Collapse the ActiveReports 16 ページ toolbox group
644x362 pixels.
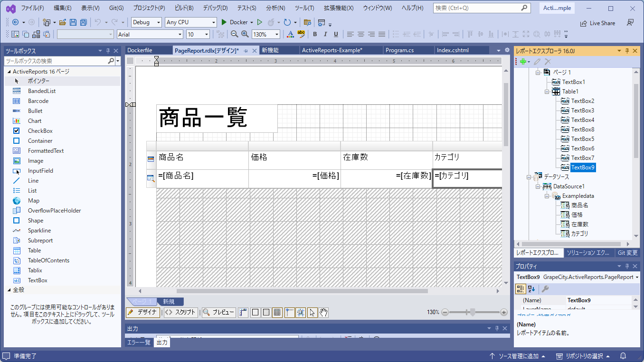9,72
